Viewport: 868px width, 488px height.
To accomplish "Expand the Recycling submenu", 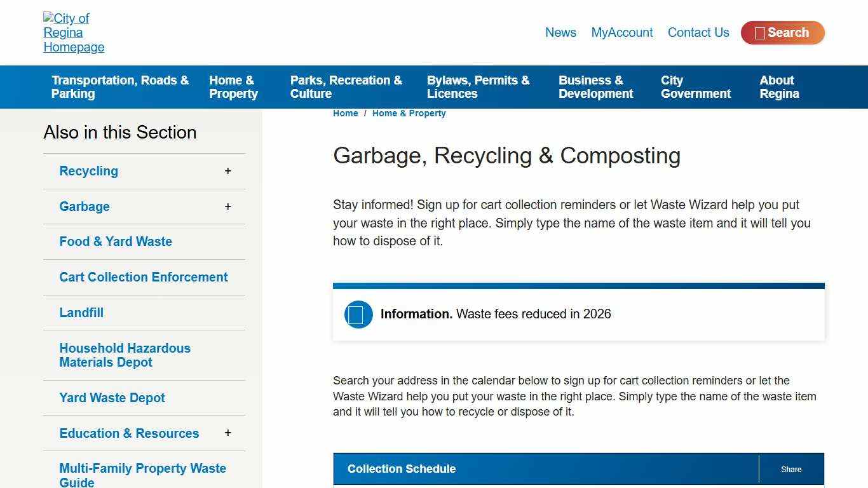I will (227, 170).
